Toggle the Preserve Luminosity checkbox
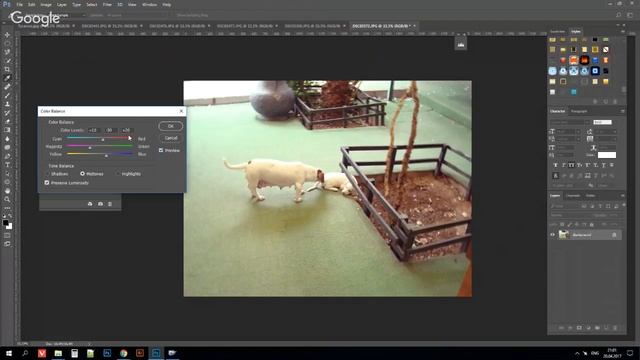This screenshot has height=360, width=640. (47, 183)
